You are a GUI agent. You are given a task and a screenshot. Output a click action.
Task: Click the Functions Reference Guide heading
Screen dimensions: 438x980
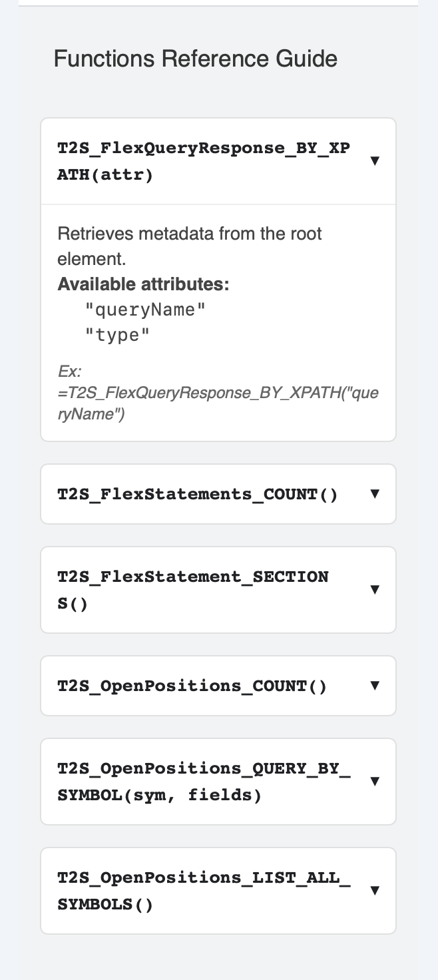(195, 59)
